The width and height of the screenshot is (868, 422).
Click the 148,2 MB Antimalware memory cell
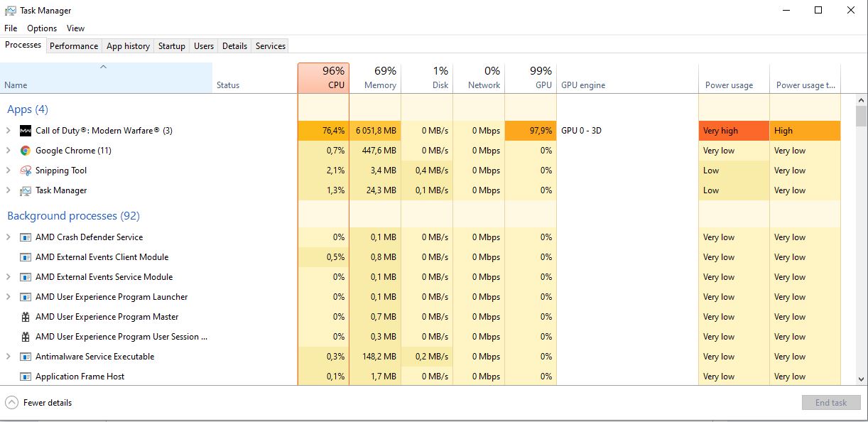(x=375, y=357)
